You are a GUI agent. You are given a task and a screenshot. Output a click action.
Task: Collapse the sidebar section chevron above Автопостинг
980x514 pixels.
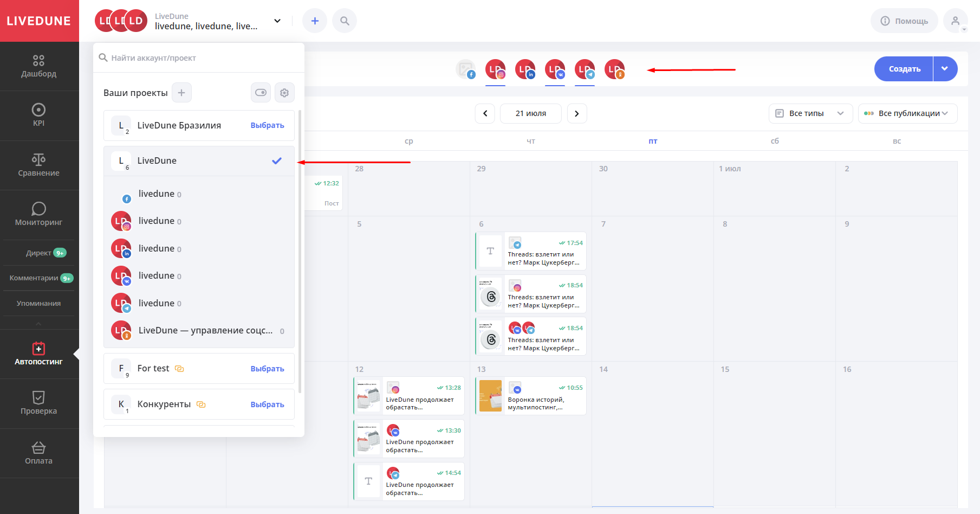tap(38, 324)
